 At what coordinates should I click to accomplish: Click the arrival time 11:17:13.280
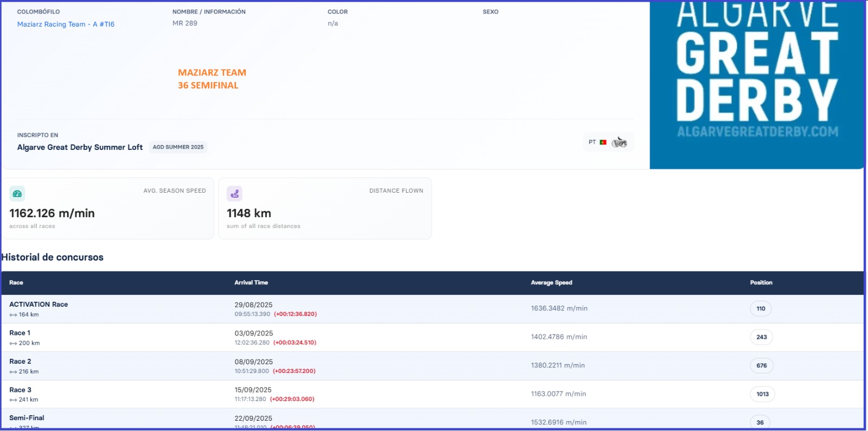(x=250, y=399)
